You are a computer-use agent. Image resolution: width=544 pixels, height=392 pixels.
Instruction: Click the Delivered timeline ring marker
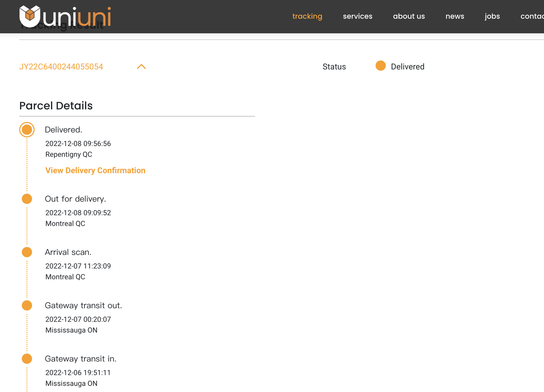pyautogui.click(x=27, y=130)
